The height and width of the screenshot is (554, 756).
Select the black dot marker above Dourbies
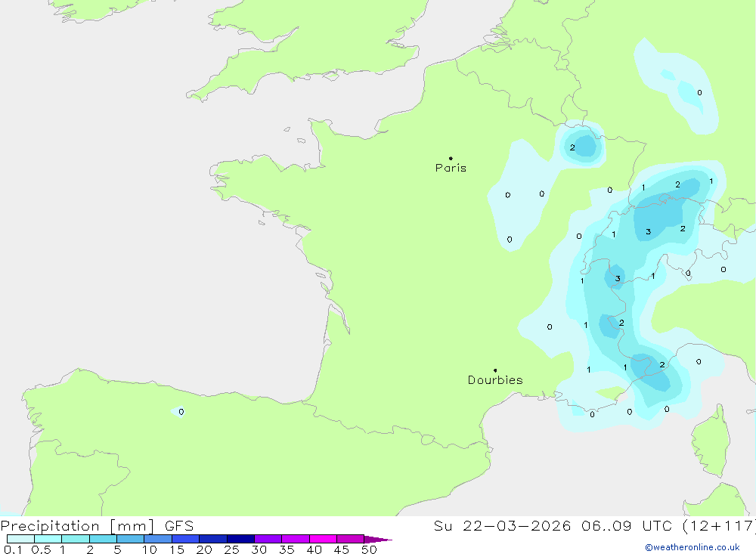coord(495,370)
